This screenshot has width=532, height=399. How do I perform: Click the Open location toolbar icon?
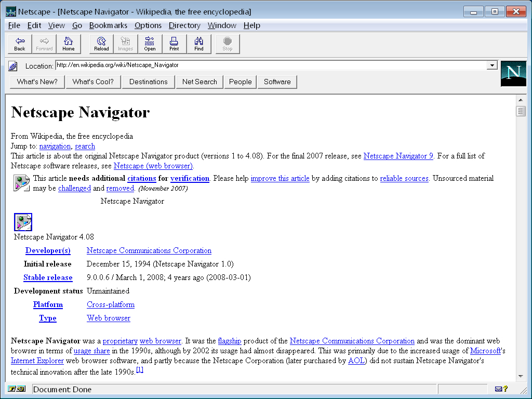pyautogui.click(x=150, y=44)
